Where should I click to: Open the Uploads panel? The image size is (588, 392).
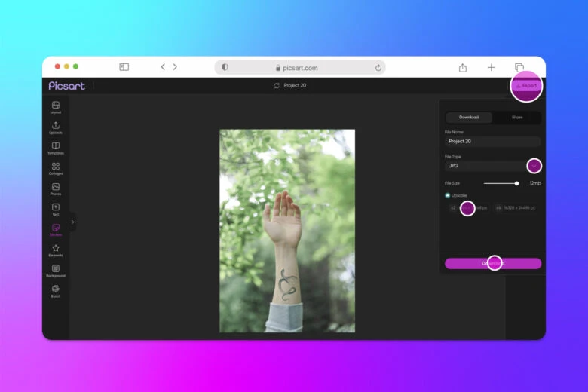pos(56,127)
